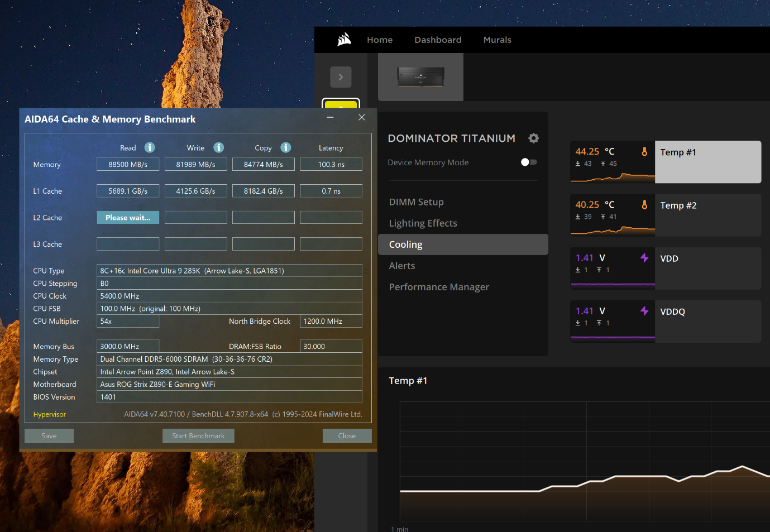Select the Temp #2 sensor card
The image size is (770, 532).
pyautogui.click(x=666, y=215)
